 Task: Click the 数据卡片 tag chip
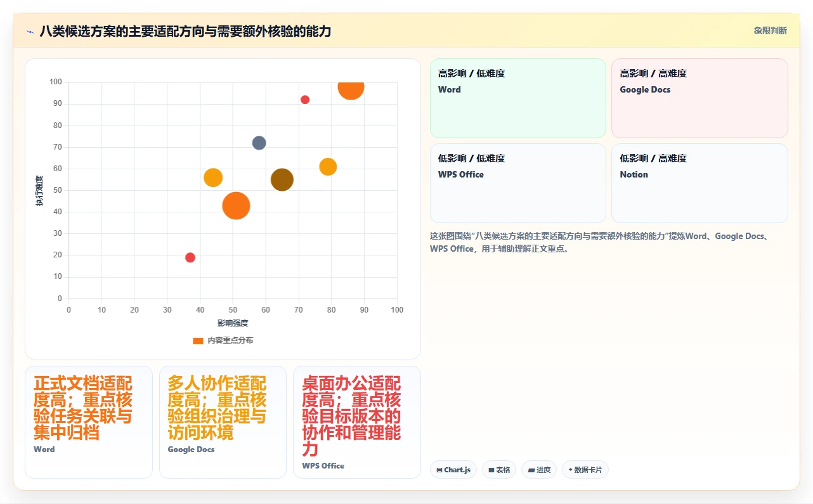tap(585, 470)
